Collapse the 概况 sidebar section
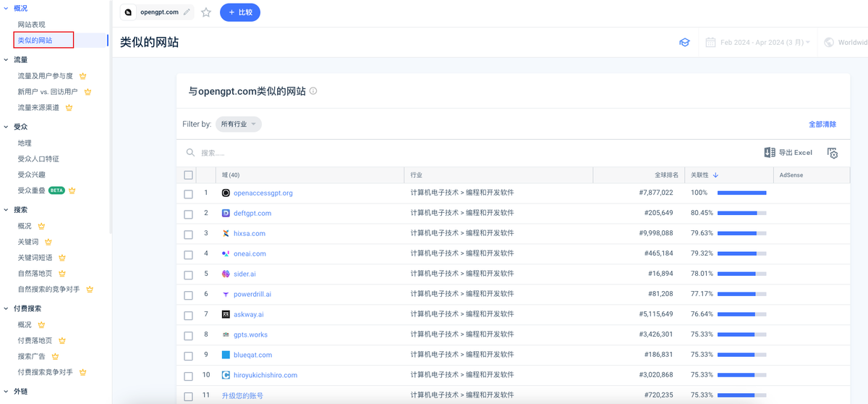The image size is (868, 404). tap(7, 8)
